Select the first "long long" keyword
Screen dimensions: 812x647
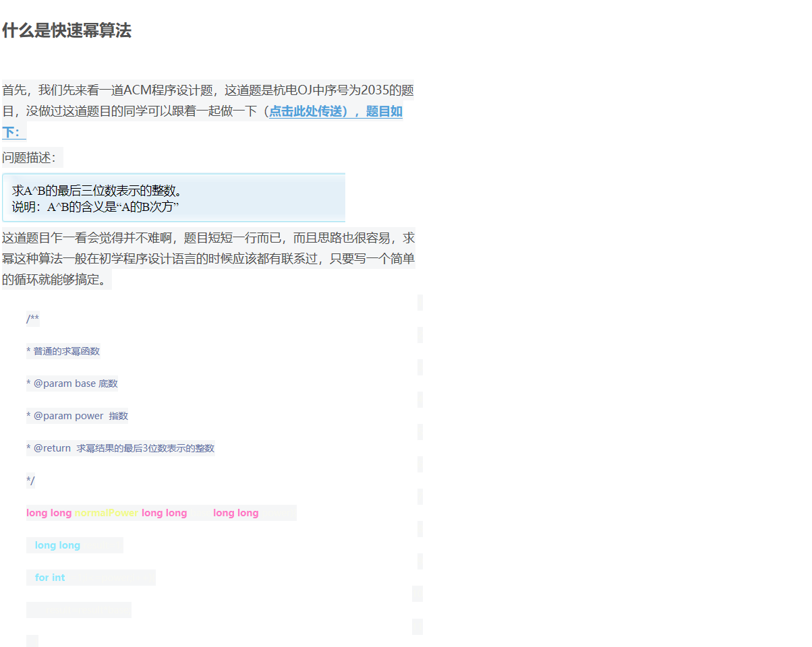[x=49, y=512]
